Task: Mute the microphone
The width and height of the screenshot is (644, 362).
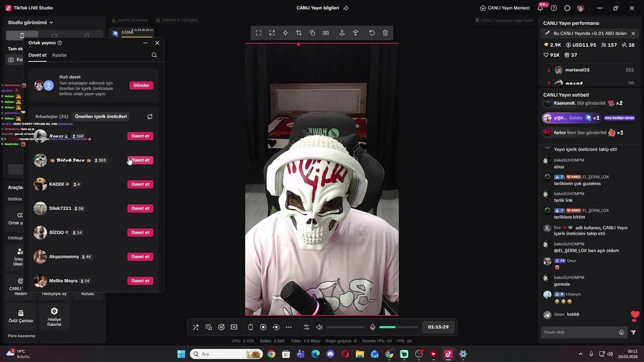Action: (373, 327)
